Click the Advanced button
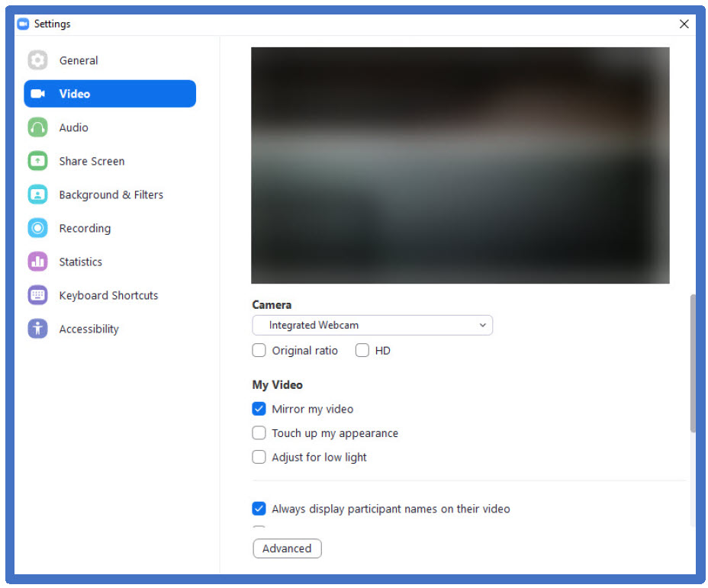 (x=287, y=548)
